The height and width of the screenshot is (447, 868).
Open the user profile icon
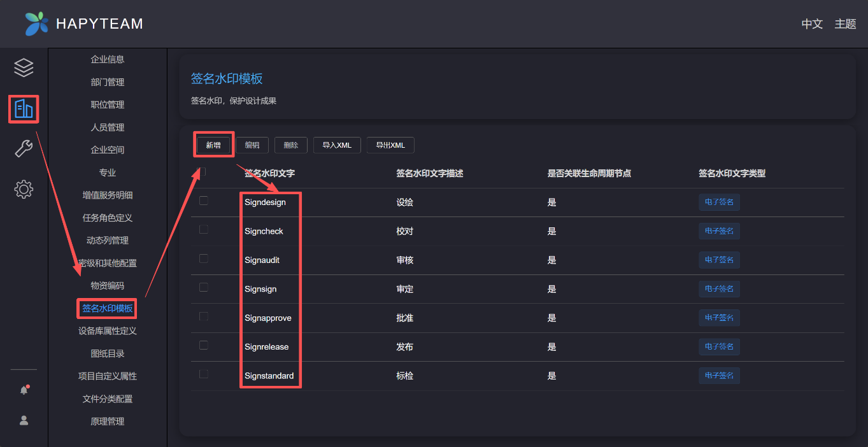[x=24, y=420]
